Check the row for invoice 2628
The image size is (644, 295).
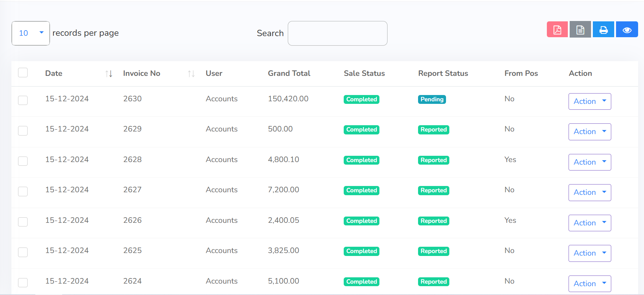click(x=23, y=161)
